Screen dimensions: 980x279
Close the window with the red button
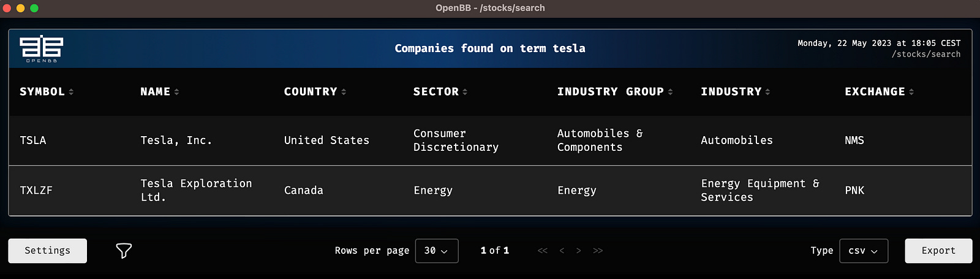7,8
